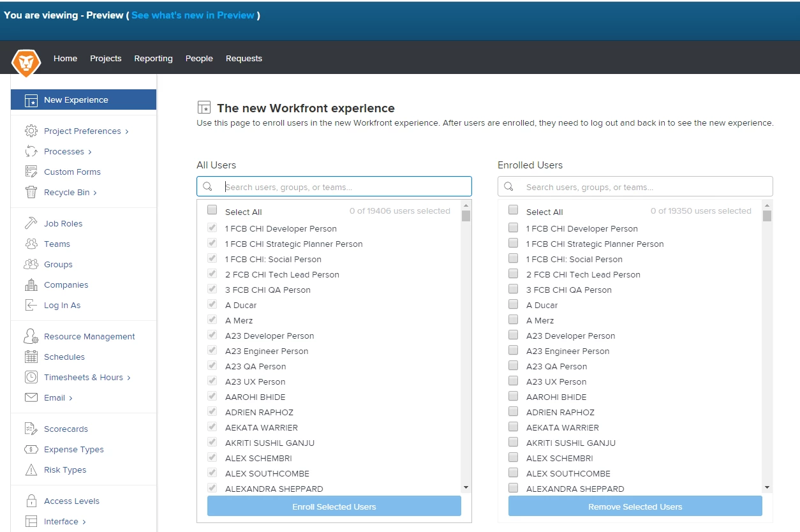The image size is (800, 532).
Task: Click Enrolled Users scrollbar up arrow
Action: pyautogui.click(x=767, y=205)
